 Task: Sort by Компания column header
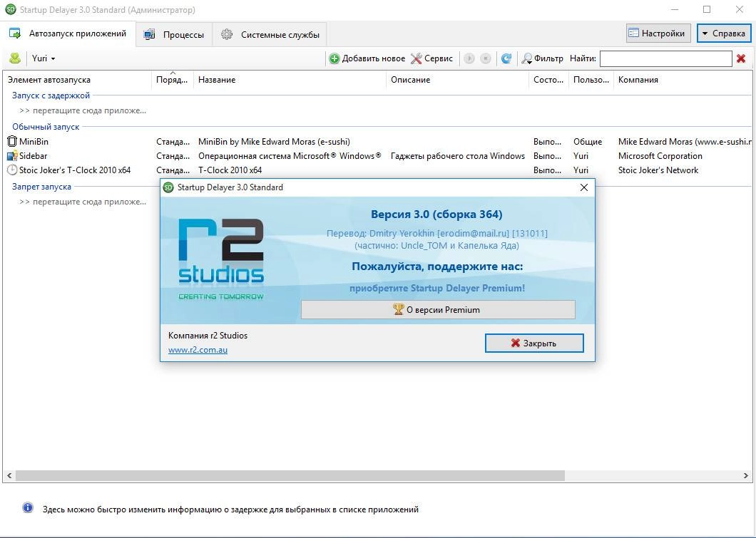683,80
